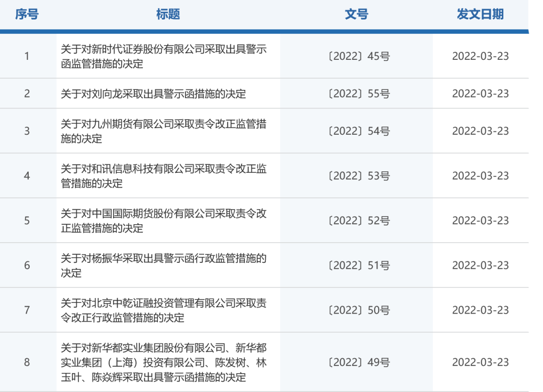543x392 pixels.
Task: Select document number 〔2022〕51号
Action: [359, 265]
